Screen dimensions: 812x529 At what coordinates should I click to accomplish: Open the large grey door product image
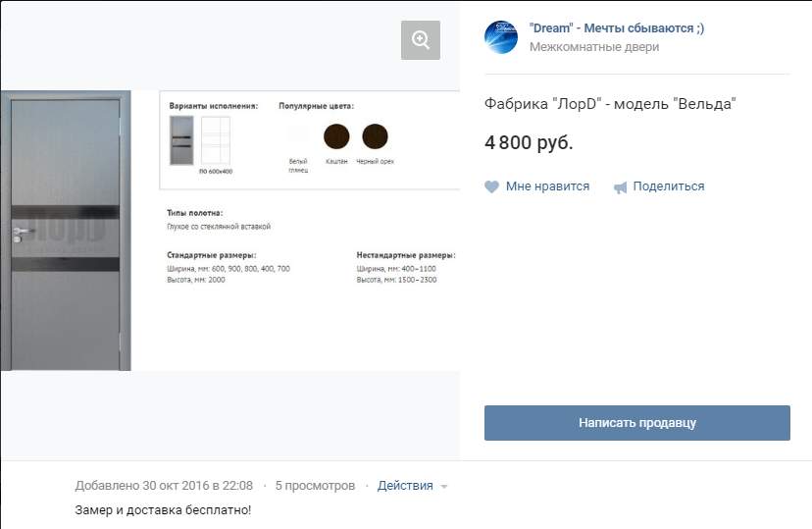(x=66, y=231)
